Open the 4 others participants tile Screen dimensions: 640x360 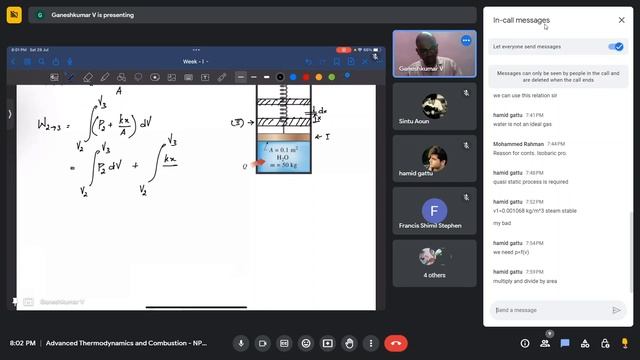click(x=434, y=263)
